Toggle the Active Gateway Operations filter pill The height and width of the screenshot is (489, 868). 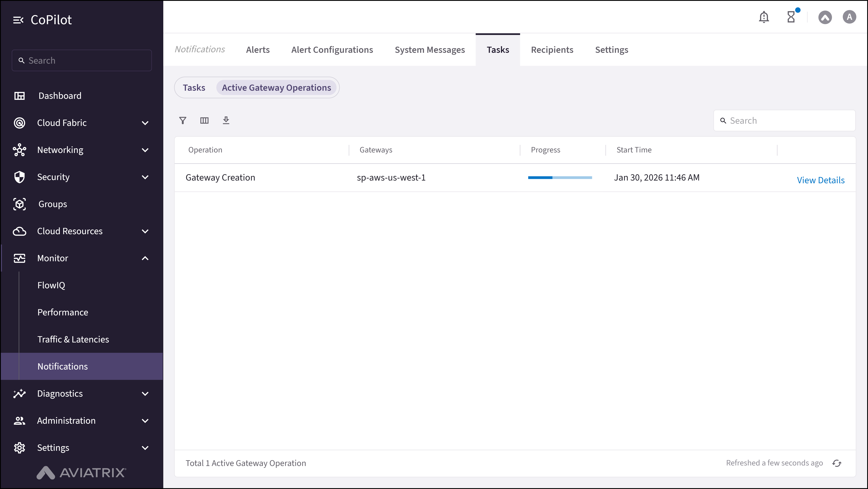point(276,87)
